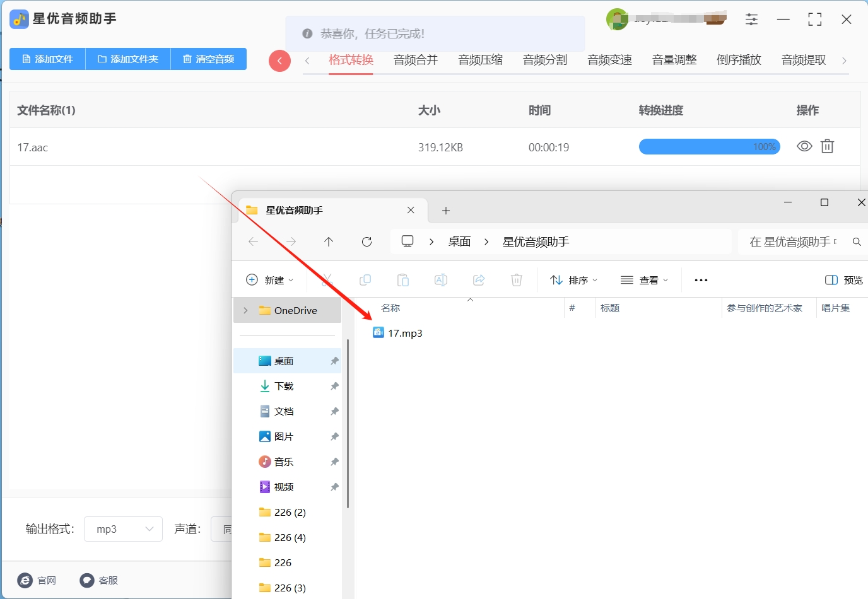868x599 pixels.
Task: Select 视频 in navigation pane
Action: 288,487
